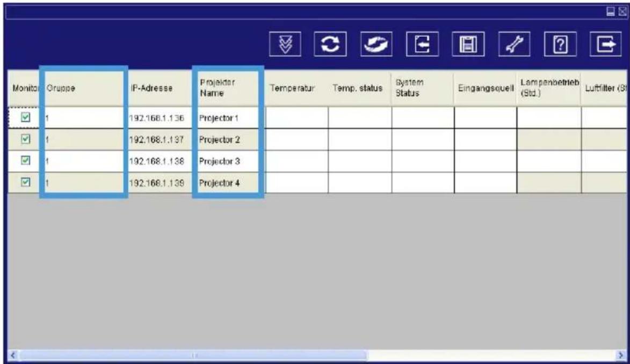The height and width of the screenshot is (364, 630).
Task: Click the exit arrow icon
Action: point(605,44)
